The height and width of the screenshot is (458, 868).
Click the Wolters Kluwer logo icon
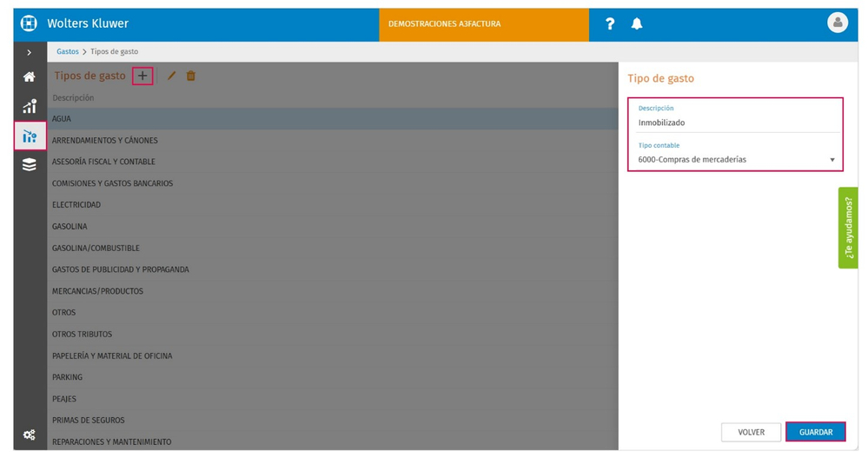[28, 23]
